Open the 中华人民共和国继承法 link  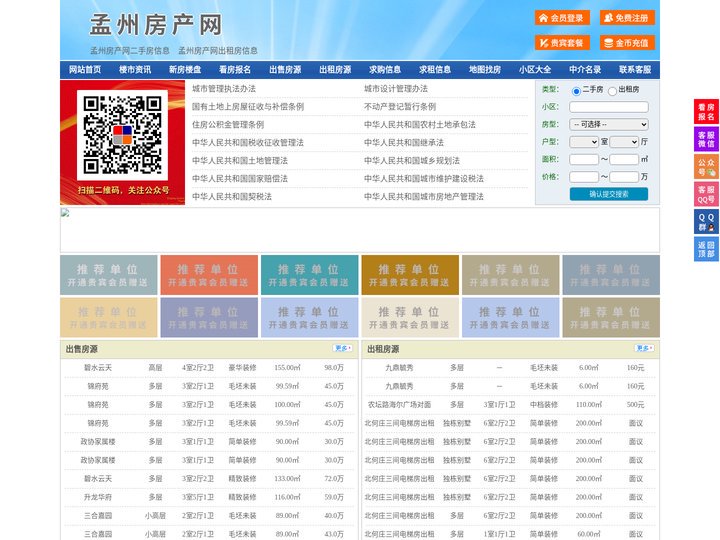click(x=404, y=142)
